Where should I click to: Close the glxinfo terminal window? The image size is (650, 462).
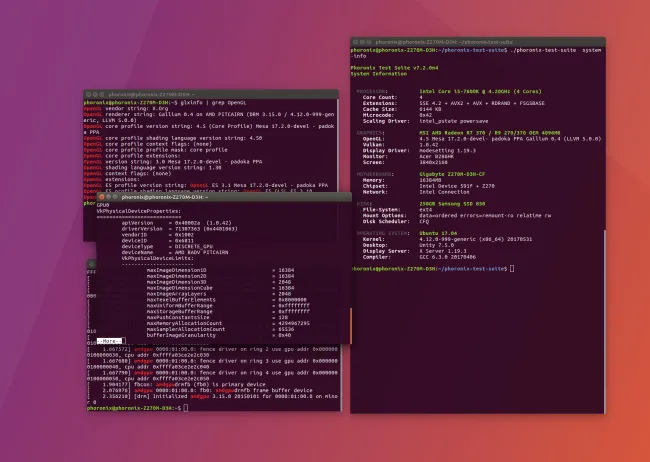[x=88, y=95]
